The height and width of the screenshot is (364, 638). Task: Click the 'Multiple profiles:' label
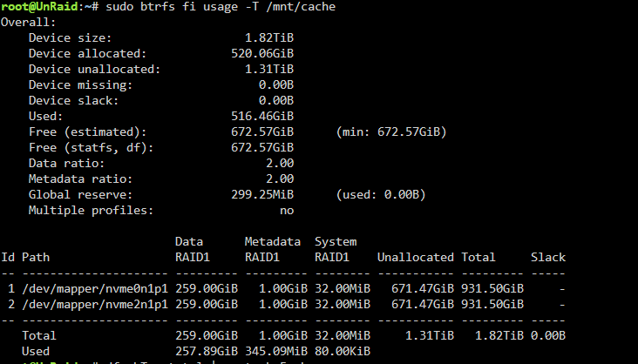(92, 210)
